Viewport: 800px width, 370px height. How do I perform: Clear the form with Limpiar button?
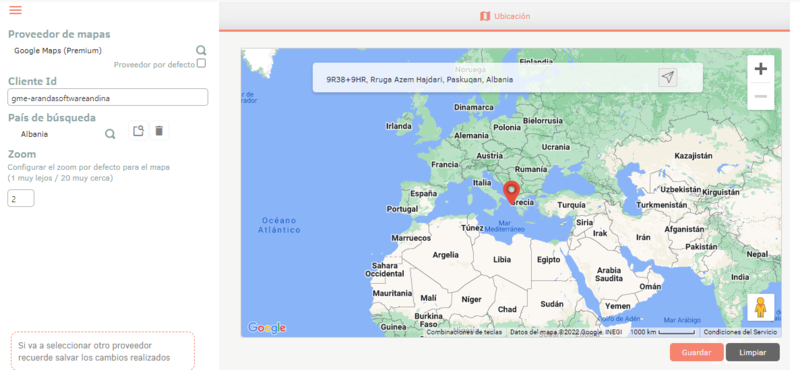click(753, 352)
